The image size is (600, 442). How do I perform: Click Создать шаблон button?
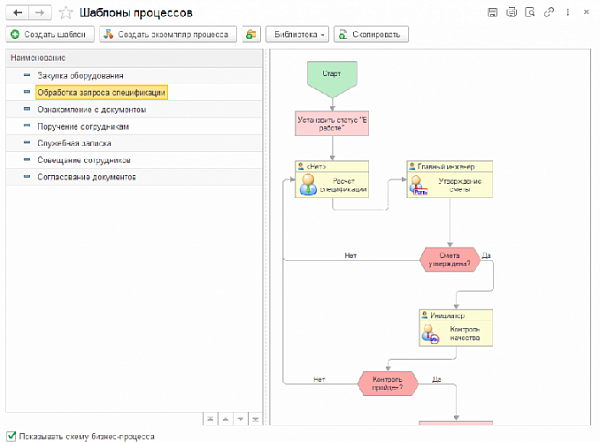(x=50, y=34)
